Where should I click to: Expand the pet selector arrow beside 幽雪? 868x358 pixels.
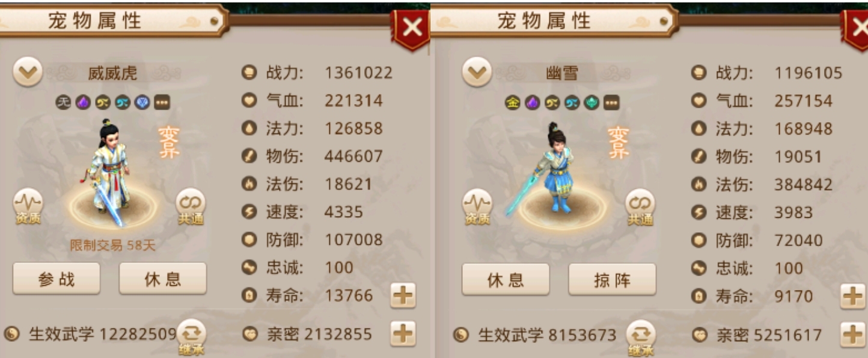477,72
